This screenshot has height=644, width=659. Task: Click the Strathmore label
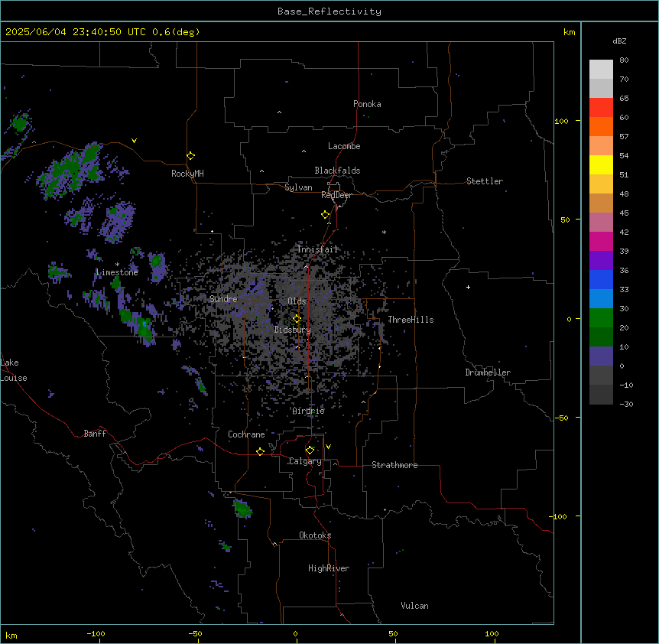click(x=394, y=465)
